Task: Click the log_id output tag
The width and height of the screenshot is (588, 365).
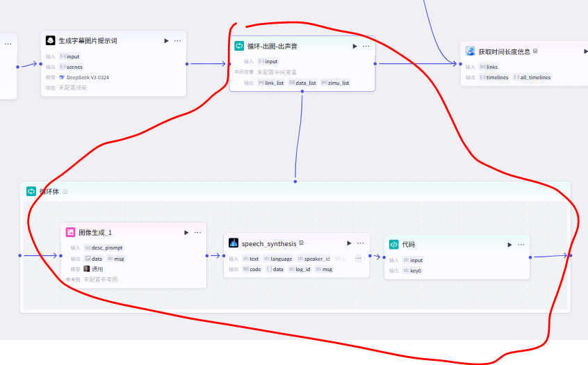Action: click(x=300, y=269)
